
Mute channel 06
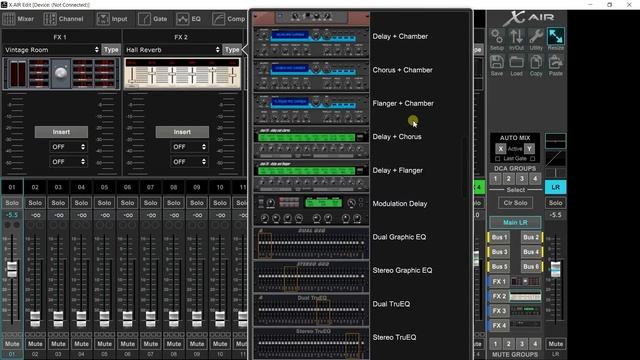(127, 344)
